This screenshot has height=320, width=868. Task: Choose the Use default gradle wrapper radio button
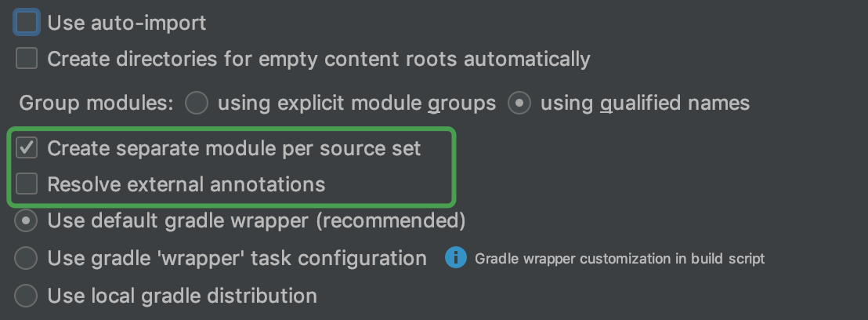pyautogui.click(x=27, y=221)
